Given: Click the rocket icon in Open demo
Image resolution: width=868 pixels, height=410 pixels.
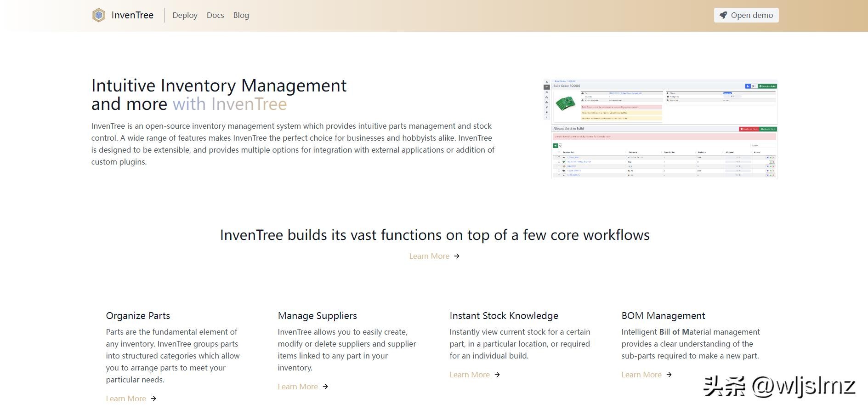Looking at the screenshot, I should (x=723, y=15).
